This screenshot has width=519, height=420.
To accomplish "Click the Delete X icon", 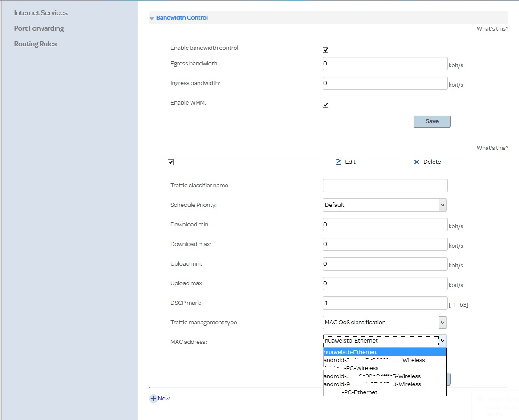I will (417, 162).
